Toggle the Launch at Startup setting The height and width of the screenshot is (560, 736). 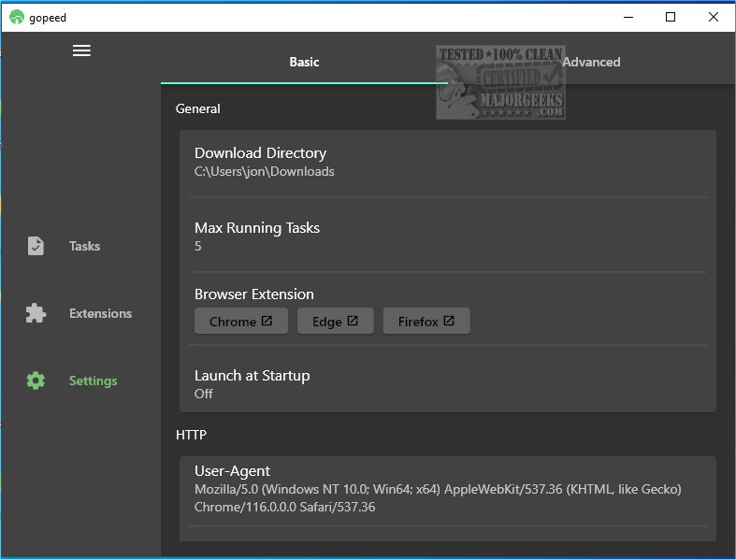(448, 384)
